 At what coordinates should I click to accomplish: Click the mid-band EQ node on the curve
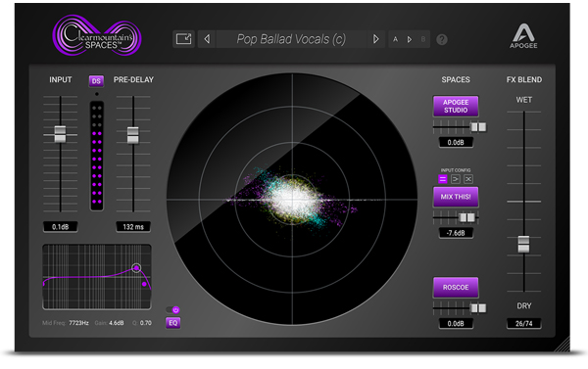point(136,268)
